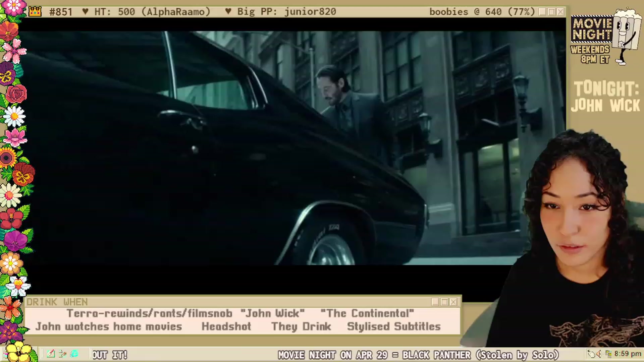Maximize the top stream title bar window
The image size is (644, 362).
click(x=551, y=12)
